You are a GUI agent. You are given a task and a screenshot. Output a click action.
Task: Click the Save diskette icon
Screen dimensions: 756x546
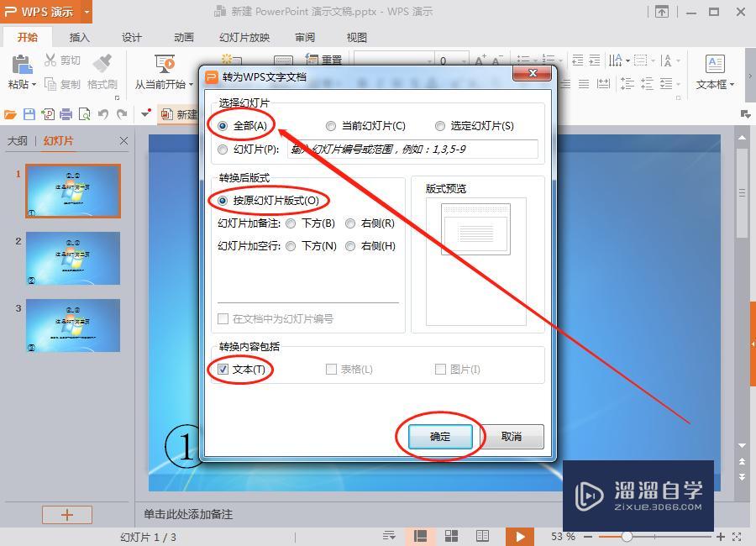coord(29,114)
